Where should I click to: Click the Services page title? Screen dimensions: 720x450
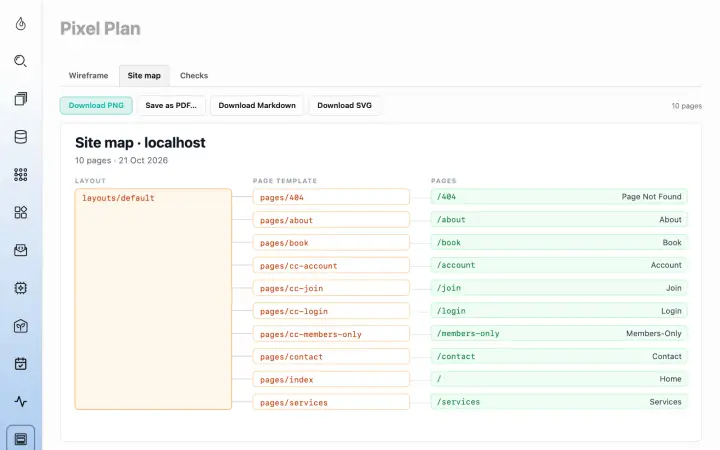665,402
